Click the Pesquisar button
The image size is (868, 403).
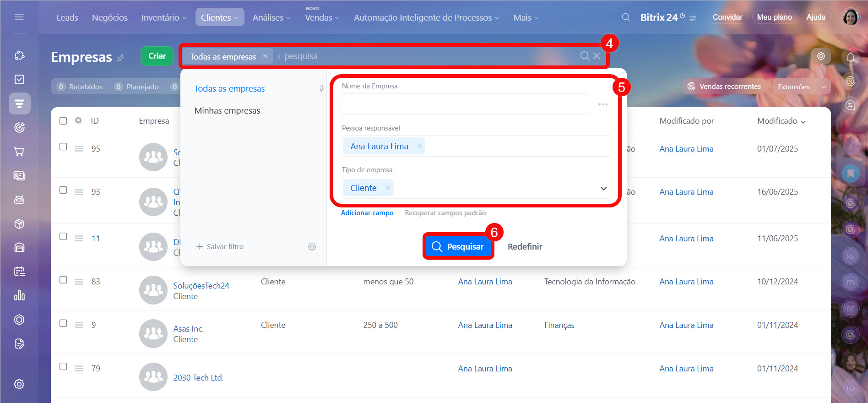458,246
